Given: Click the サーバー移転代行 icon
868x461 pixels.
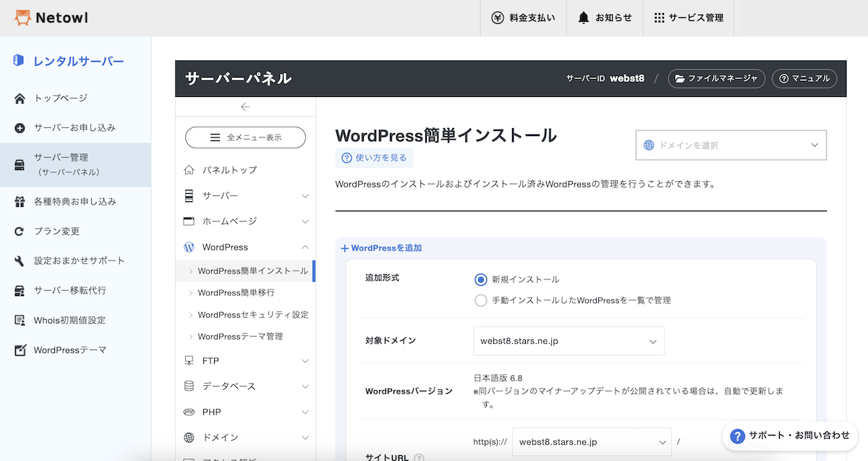Looking at the screenshot, I should click(20, 291).
